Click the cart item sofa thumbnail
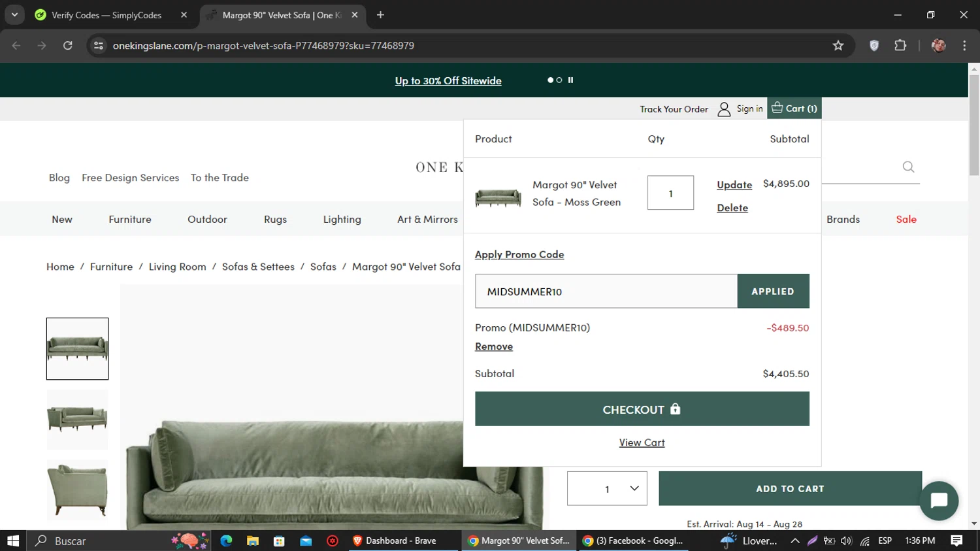980x551 pixels. pos(498,197)
